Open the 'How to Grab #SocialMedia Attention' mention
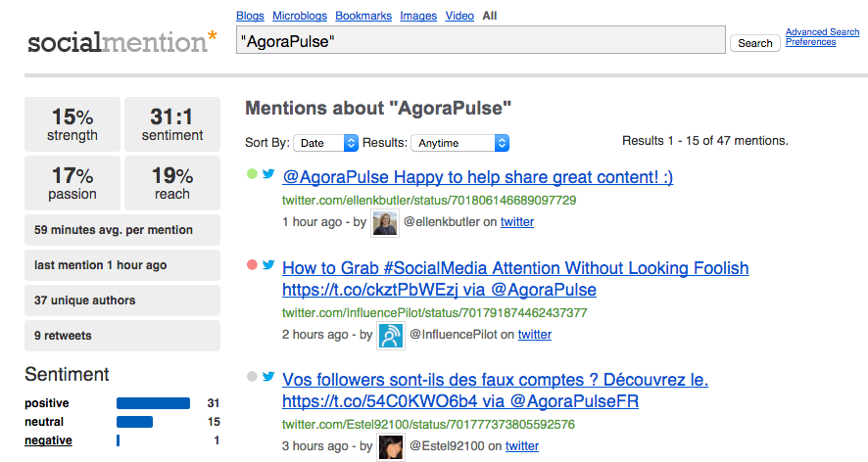The image size is (868, 462). pos(515,278)
